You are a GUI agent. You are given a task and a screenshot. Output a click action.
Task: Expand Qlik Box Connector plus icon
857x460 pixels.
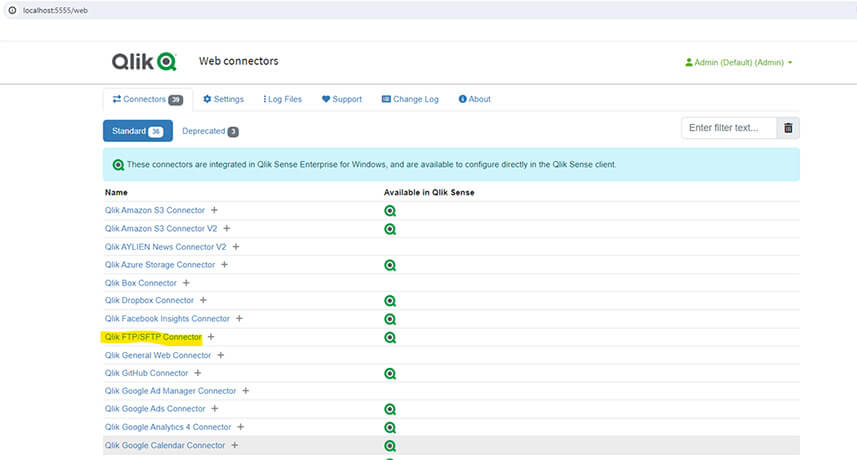pyautogui.click(x=186, y=283)
